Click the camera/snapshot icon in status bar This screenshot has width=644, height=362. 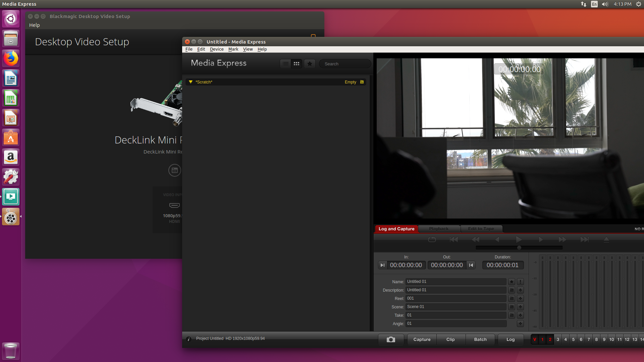[390, 339]
